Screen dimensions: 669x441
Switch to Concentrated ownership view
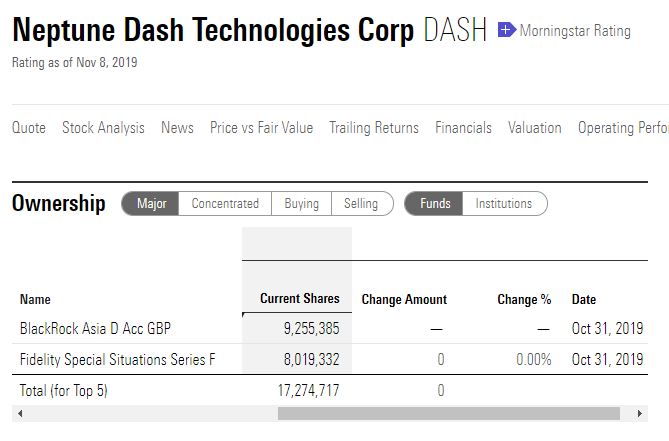(x=225, y=203)
